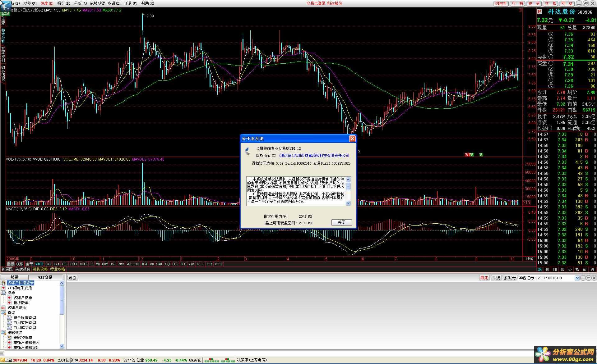The width and height of the screenshot is (597, 364).
Task: Click the magnifier icon beside 撤单
Action: (x=3, y=293)
